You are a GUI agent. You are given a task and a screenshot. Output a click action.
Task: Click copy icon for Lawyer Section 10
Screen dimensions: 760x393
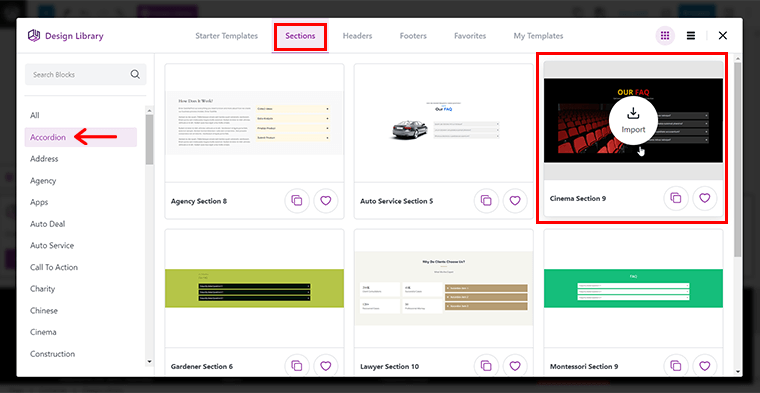point(486,366)
